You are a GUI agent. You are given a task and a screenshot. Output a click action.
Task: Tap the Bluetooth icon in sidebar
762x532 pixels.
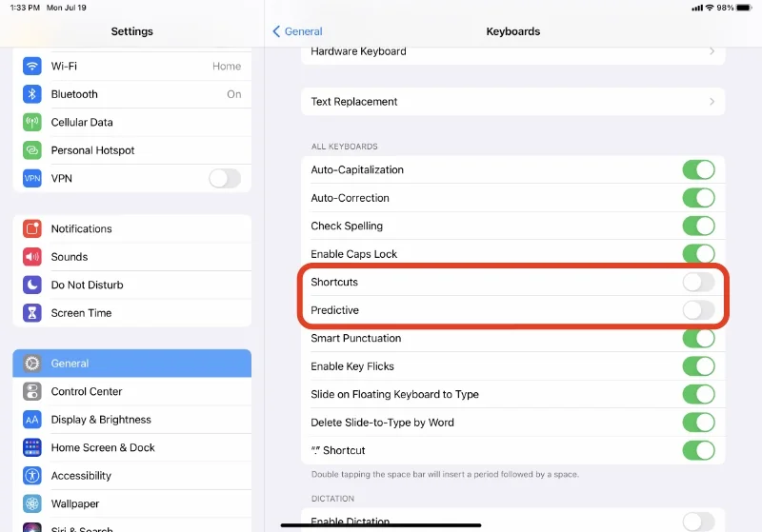[32, 94]
